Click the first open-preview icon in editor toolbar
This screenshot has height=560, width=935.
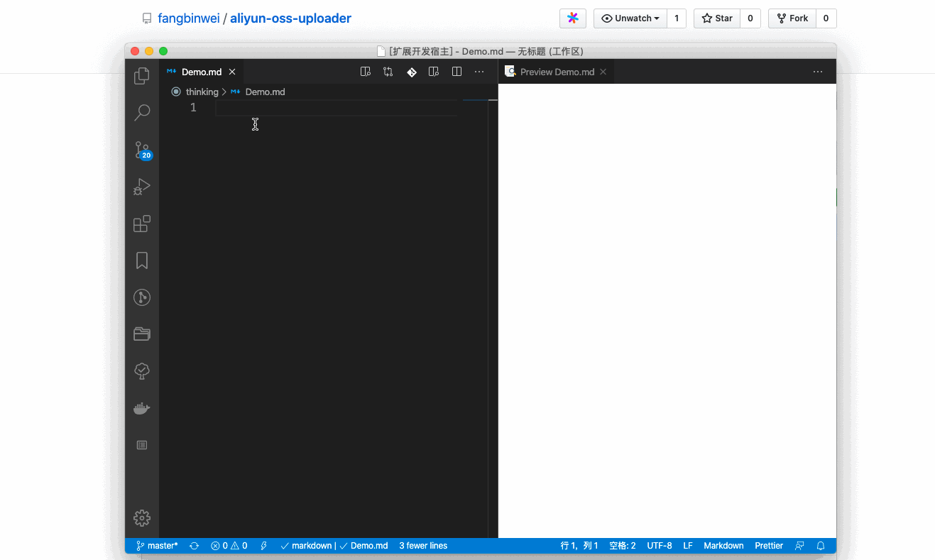[366, 72]
